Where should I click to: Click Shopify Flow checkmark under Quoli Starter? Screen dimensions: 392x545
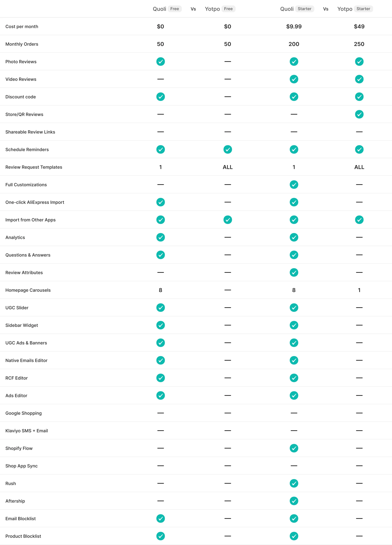pos(294,448)
